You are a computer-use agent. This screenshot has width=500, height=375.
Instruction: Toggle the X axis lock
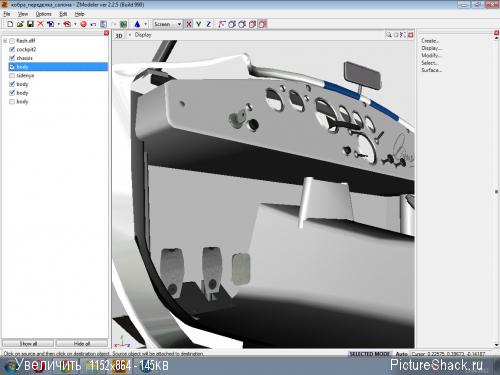(x=189, y=24)
